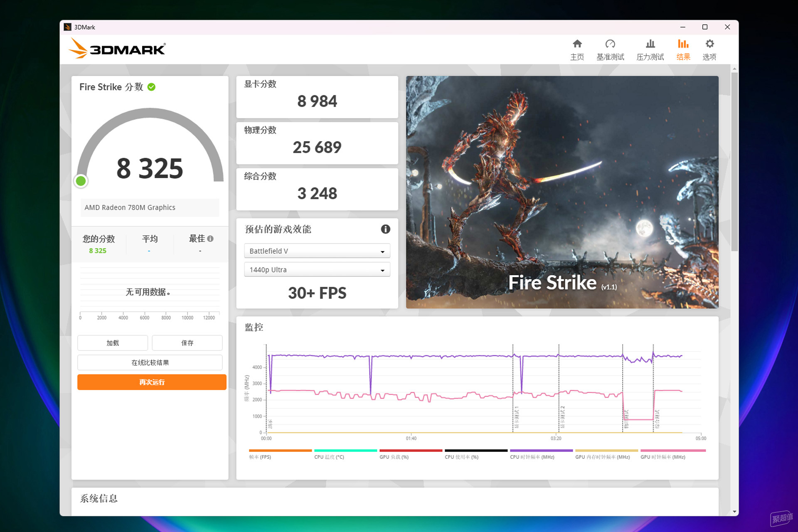
Task: Click the 03:20 time marker on chart
Action: 556,438
